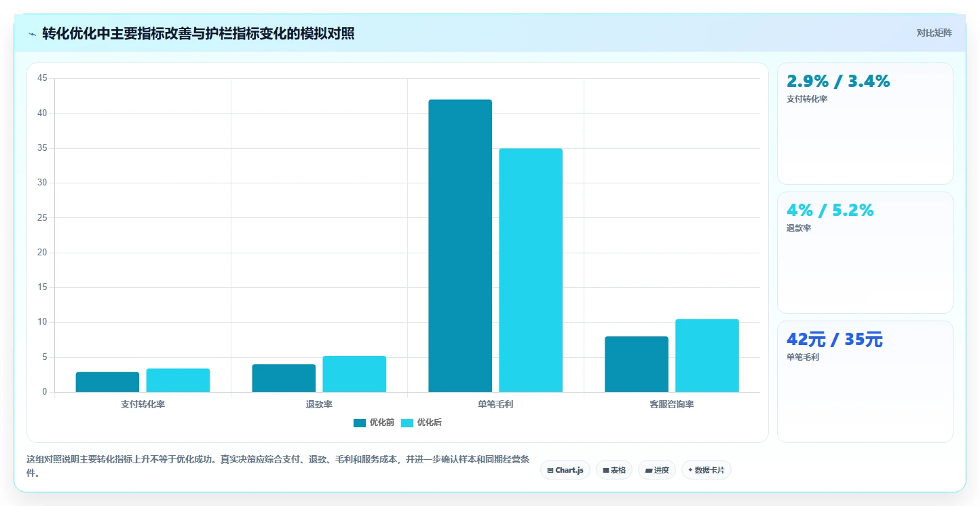Open the 2.9% / 3.4% 支付转化率 card
Screen dimensions: 980x506
(x=865, y=124)
